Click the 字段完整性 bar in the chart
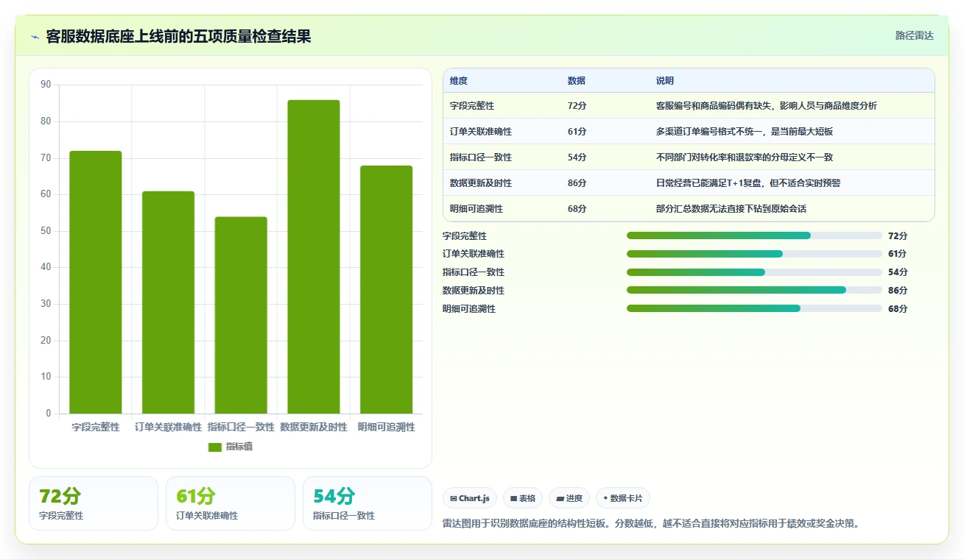Screen dimensions: 964x560 coord(96,282)
